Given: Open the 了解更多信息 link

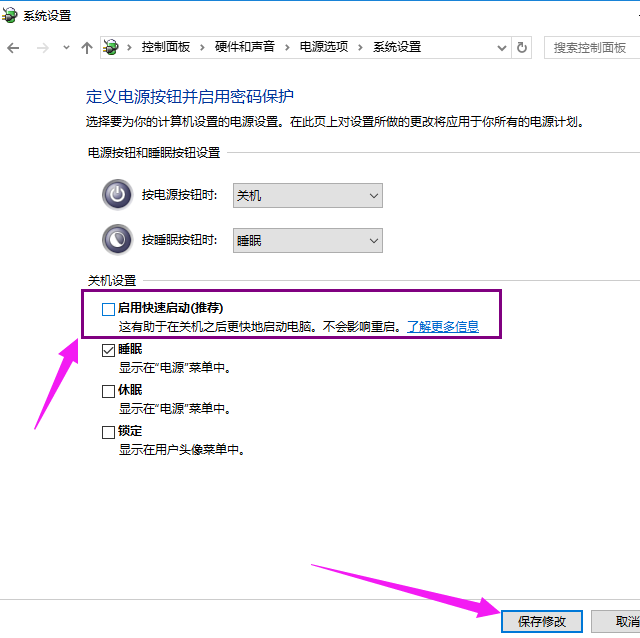Looking at the screenshot, I should (442, 326).
